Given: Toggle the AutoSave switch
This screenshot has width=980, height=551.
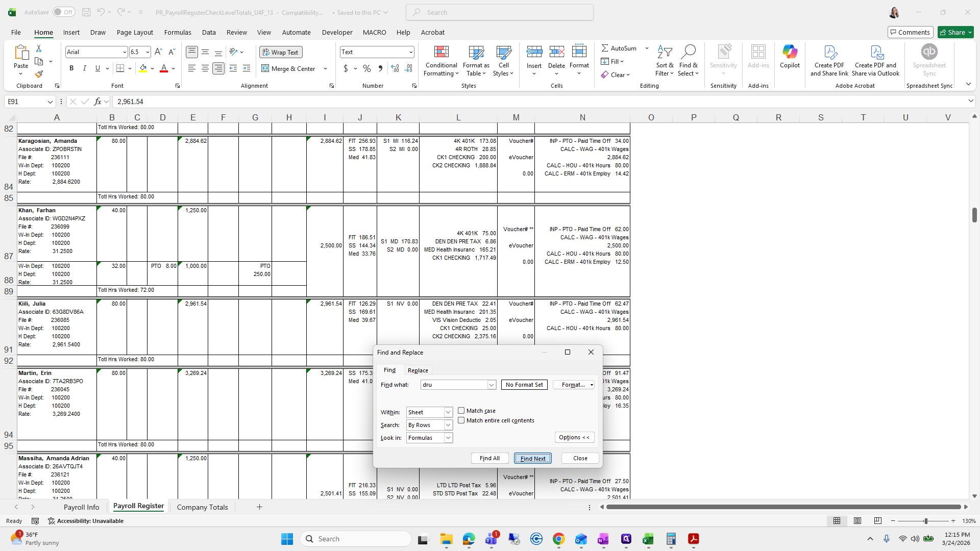Looking at the screenshot, I should pyautogui.click(x=63, y=12).
